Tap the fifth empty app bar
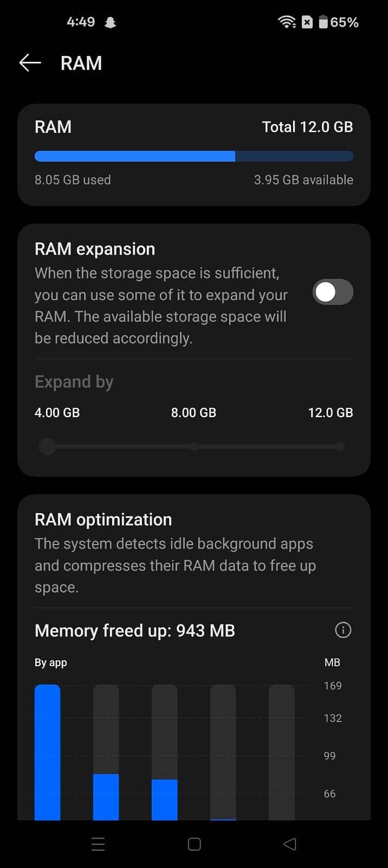 [x=282, y=751]
